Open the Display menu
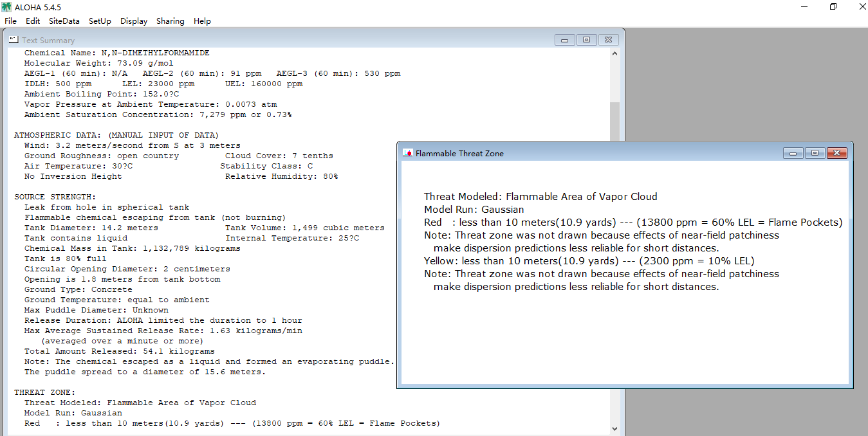The image size is (868, 436). pyautogui.click(x=134, y=21)
